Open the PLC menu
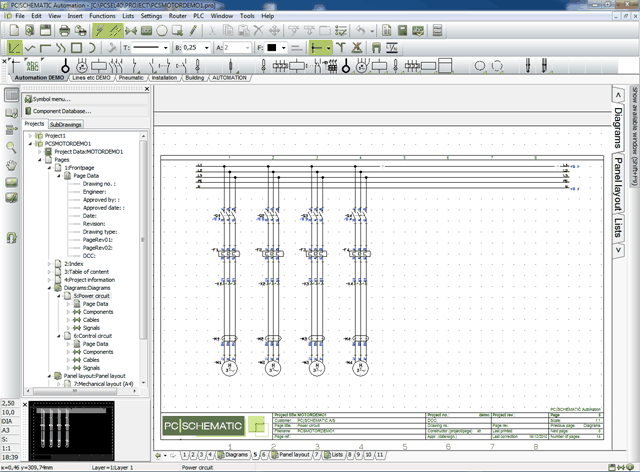 click(199, 16)
